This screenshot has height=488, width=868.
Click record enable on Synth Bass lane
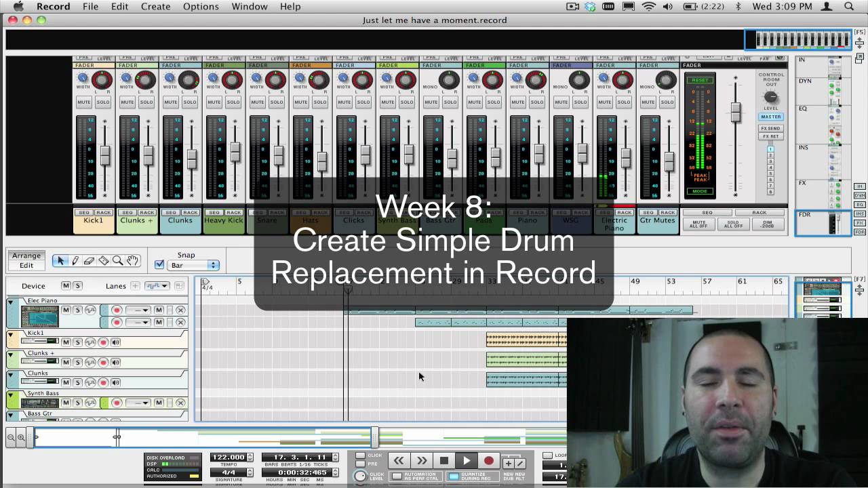coord(116,403)
